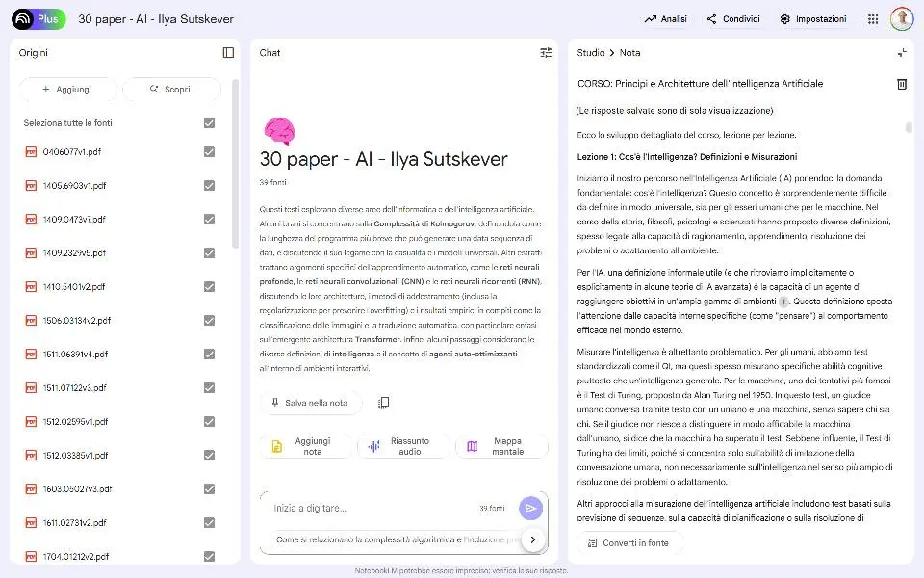Copy the summary with copy icon
This screenshot has height=578, width=924.
pos(383,403)
